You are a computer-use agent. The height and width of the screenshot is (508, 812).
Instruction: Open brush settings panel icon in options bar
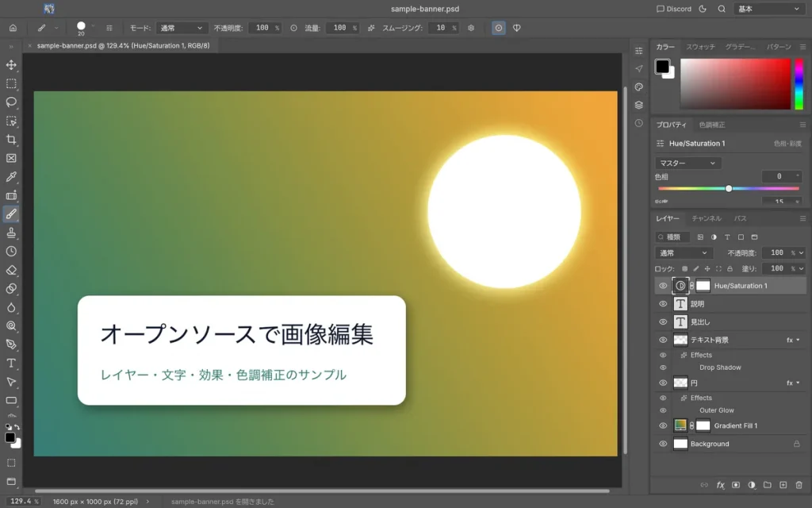pyautogui.click(x=109, y=28)
